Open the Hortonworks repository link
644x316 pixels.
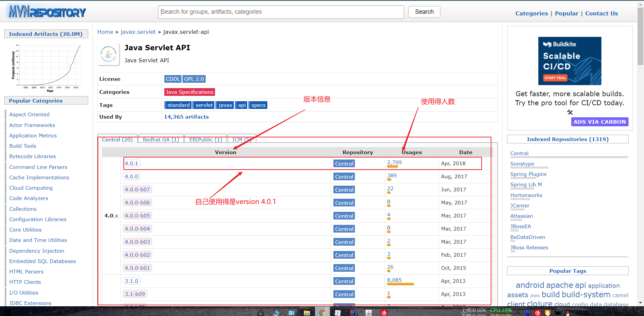click(x=526, y=195)
